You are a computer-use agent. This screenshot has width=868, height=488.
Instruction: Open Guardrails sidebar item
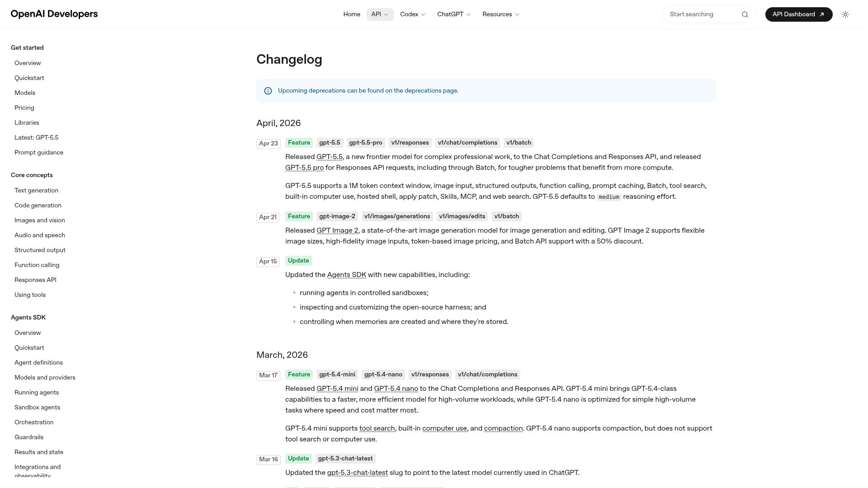pos(29,437)
